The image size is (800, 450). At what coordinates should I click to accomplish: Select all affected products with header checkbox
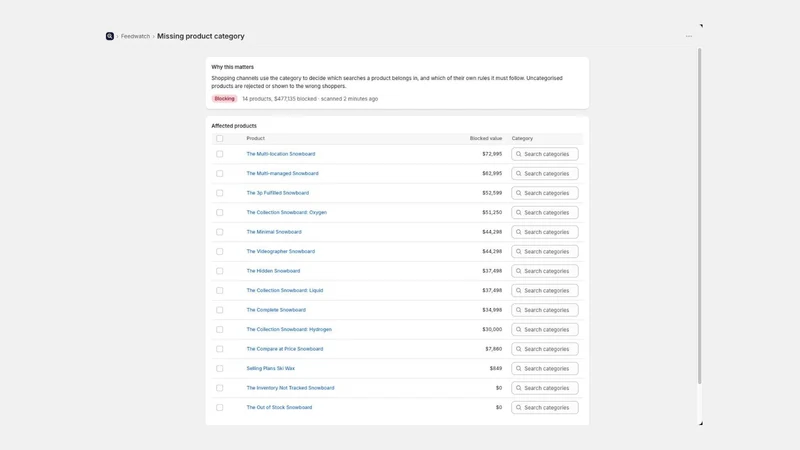(x=219, y=138)
